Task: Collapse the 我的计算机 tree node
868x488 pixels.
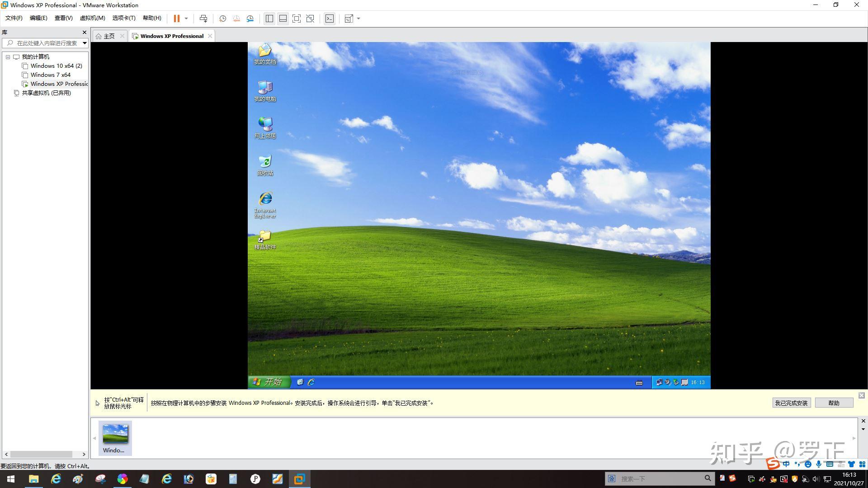Action: click(8, 56)
